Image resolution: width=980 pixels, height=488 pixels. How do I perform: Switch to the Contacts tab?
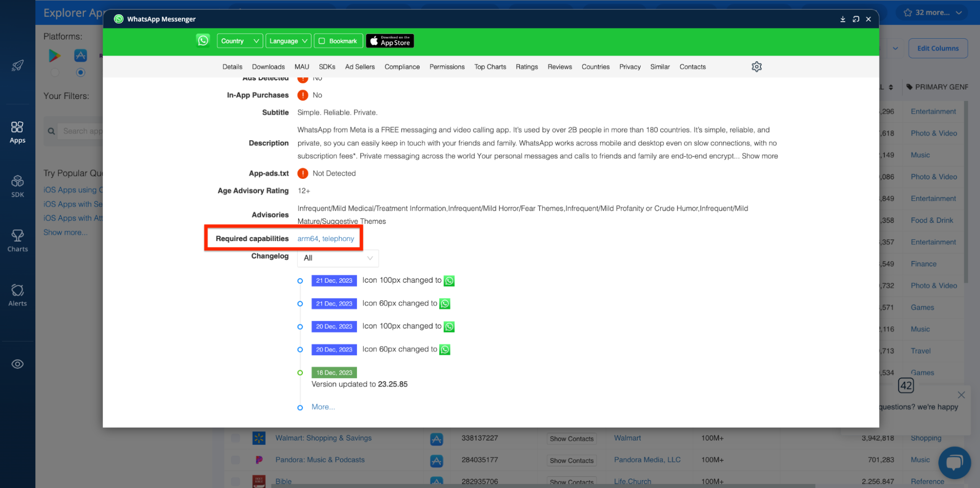(692, 67)
